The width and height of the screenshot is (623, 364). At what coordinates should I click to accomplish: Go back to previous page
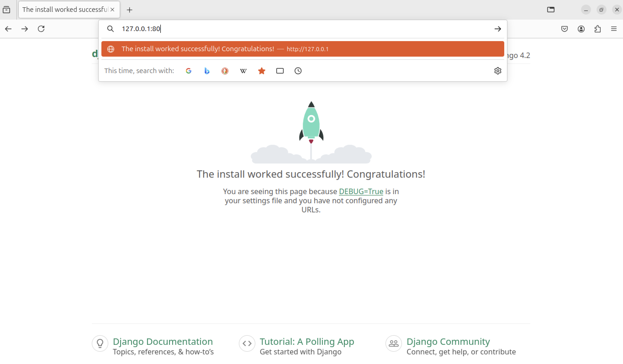click(8, 29)
